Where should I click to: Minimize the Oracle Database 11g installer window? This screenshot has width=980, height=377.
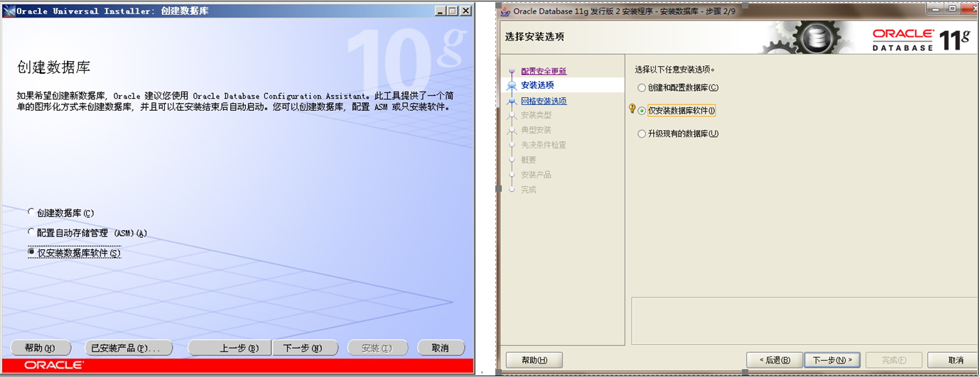click(x=934, y=9)
